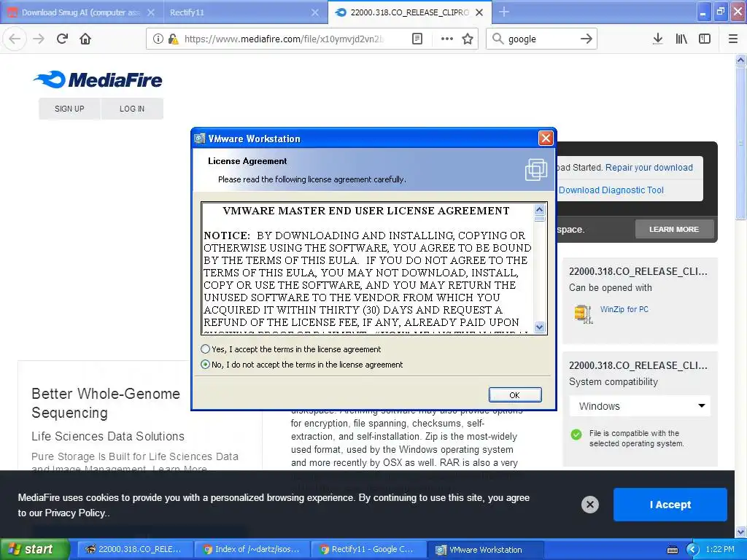Click Better Whole-Genome Sequencing ad heading
Screen dimensions: 747x560
click(106, 402)
